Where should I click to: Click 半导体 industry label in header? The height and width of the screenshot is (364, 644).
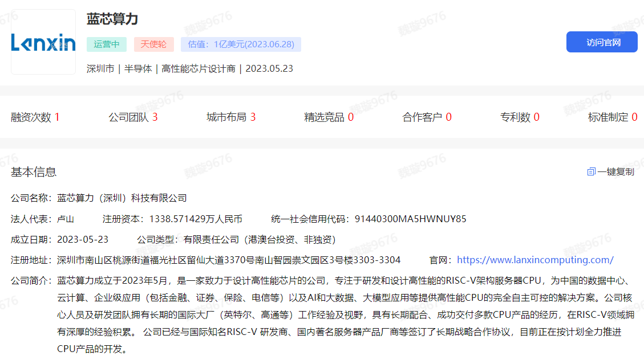[138, 68]
